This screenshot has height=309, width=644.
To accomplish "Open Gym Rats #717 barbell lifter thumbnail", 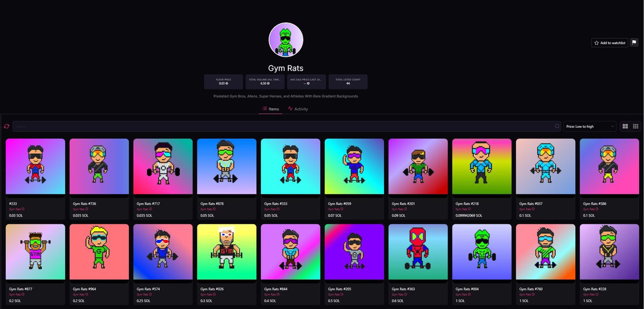I will pyautogui.click(x=163, y=166).
